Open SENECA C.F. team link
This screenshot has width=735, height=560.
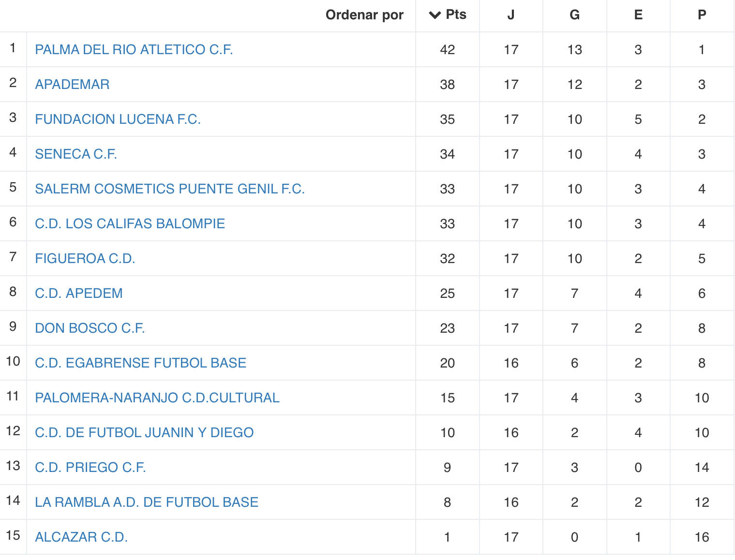pyautogui.click(x=76, y=154)
